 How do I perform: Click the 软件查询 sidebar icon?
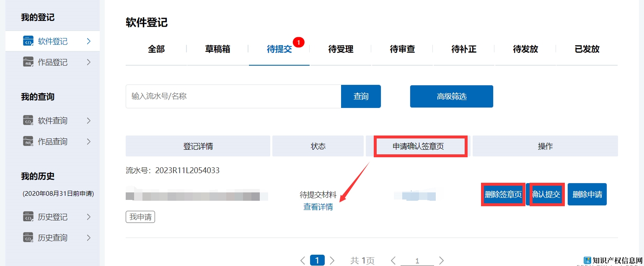[x=28, y=120]
